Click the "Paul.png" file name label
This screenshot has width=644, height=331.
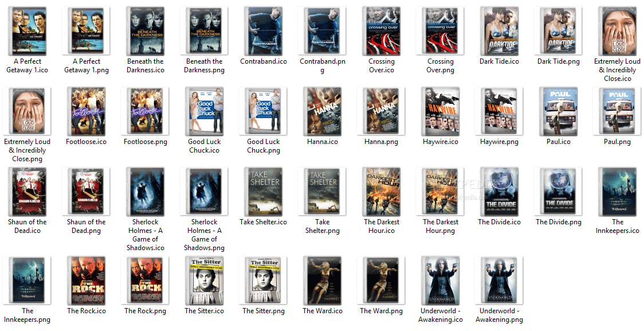617,142
